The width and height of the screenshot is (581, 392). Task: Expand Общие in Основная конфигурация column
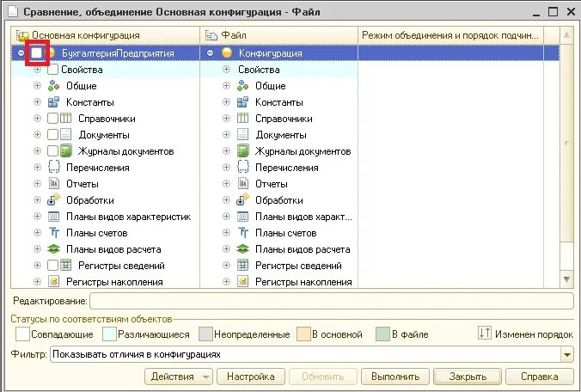(37, 86)
